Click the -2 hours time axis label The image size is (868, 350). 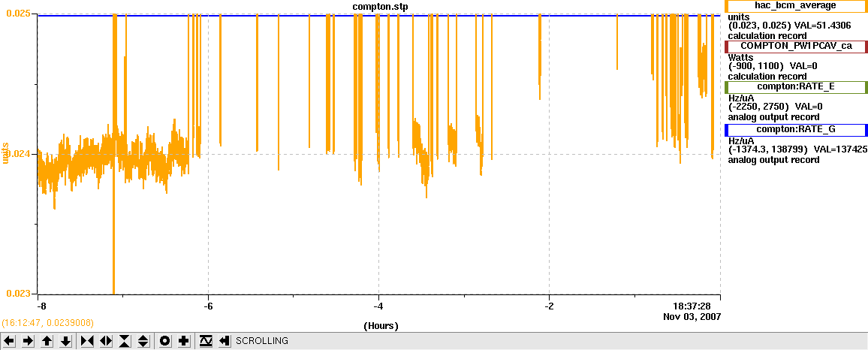coord(549,306)
